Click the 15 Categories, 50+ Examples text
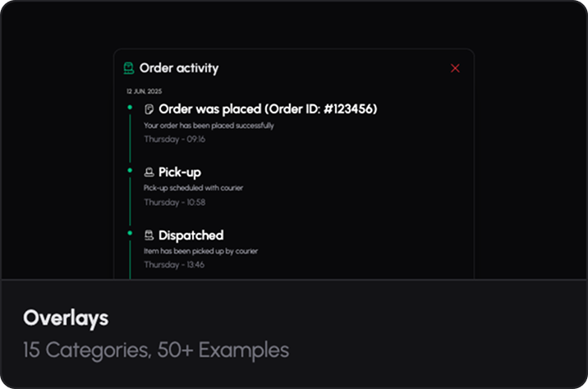Image resolution: width=588 pixels, height=389 pixels. point(156,350)
